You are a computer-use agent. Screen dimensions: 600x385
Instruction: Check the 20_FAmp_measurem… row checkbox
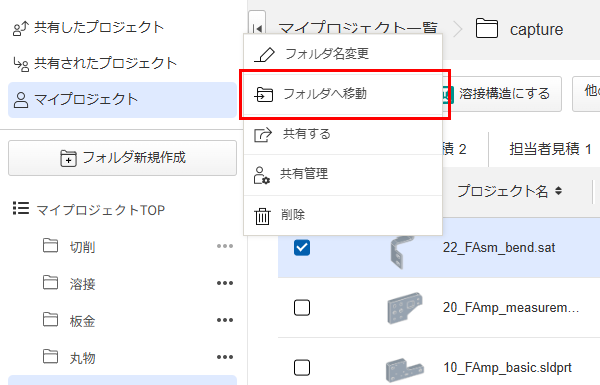(x=302, y=307)
